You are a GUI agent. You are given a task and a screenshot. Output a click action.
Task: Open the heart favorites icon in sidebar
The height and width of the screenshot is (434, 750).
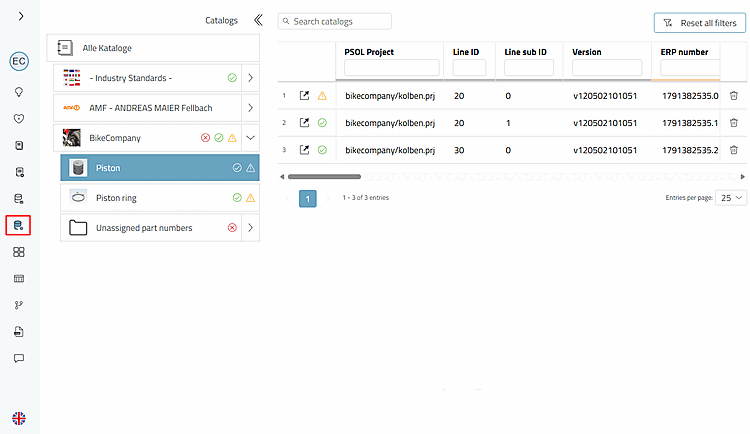(x=19, y=119)
